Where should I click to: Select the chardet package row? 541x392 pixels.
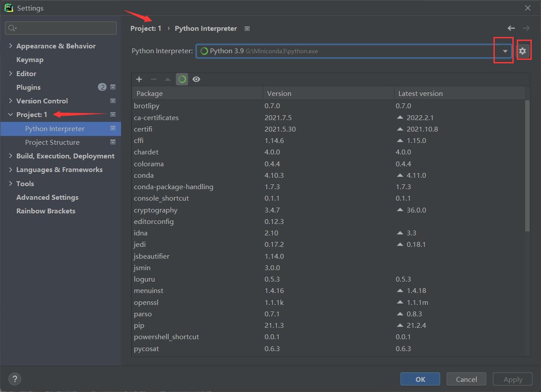point(328,152)
